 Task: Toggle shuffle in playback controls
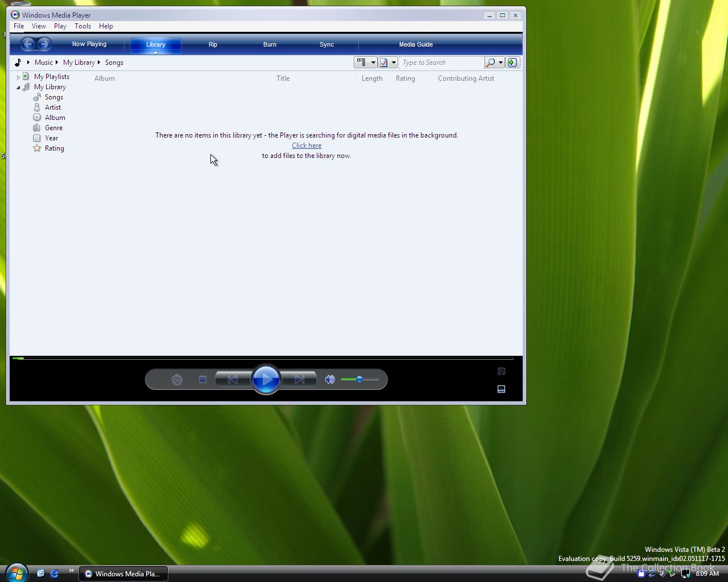177,380
